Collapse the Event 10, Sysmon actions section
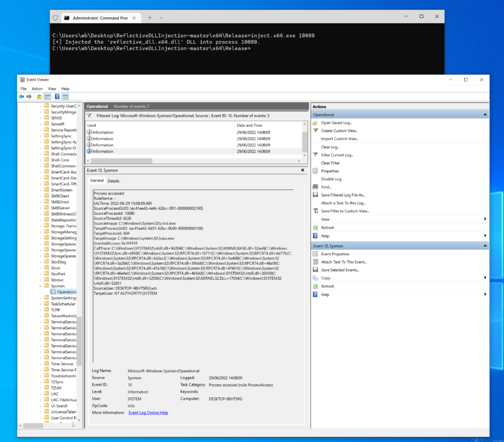The height and width of the screenshot is (442, 504). pos(485,246)
